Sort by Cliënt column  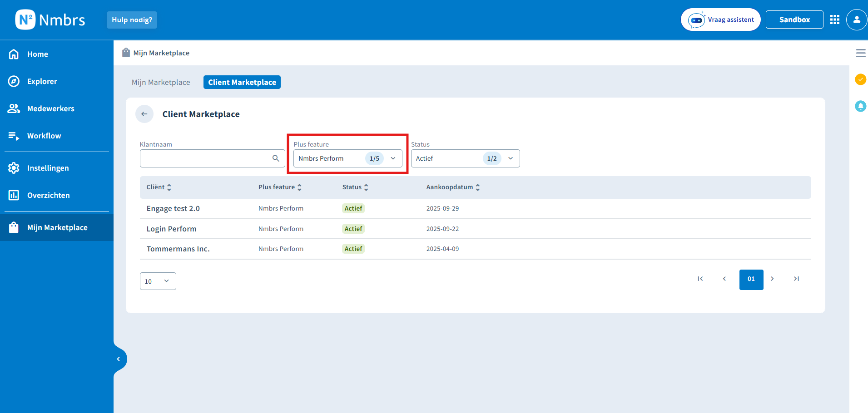coord(159,187)
